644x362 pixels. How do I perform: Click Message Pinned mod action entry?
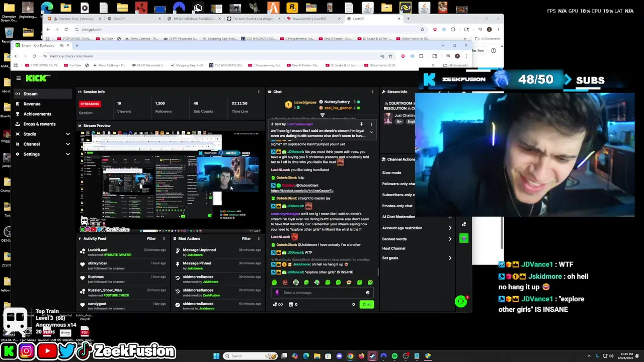click(x=218, y=265)
